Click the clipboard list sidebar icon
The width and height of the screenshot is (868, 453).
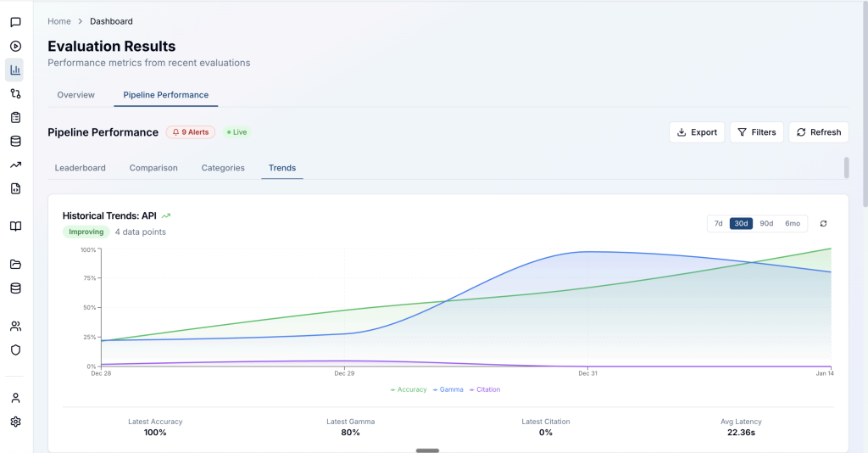click(15, 117)
